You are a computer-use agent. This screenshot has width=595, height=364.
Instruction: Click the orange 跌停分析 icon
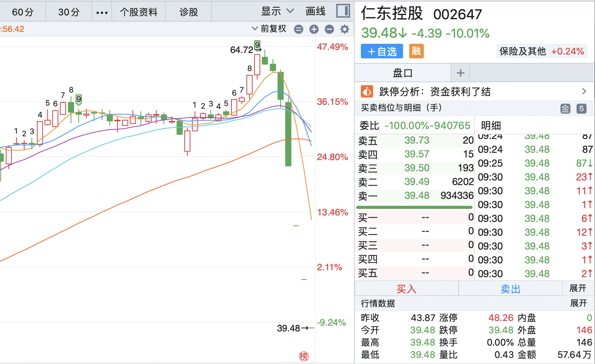click(x=367, y=91)
